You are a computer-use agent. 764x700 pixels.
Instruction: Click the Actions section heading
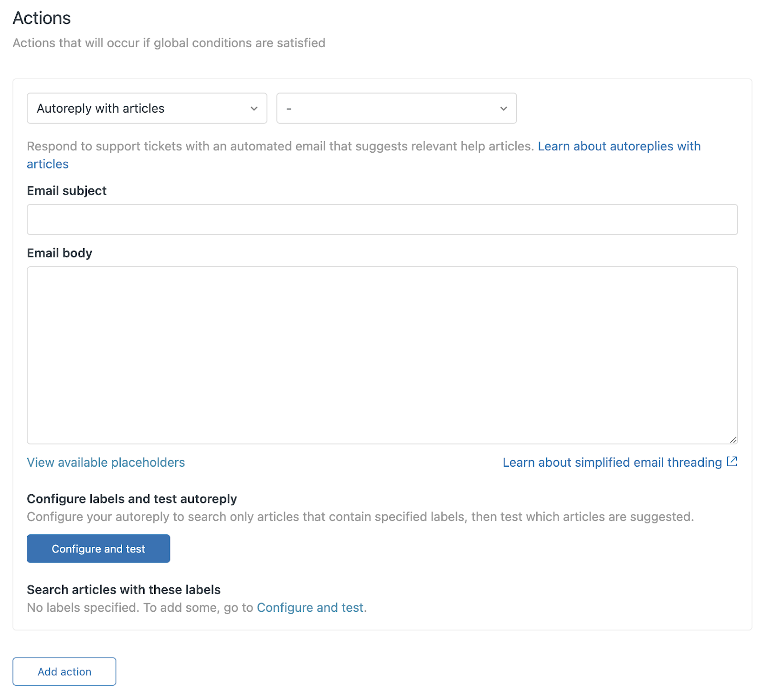(x=42, y=18)
